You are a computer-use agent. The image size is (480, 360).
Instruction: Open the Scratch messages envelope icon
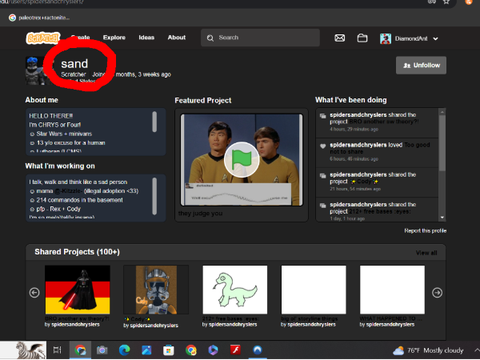pos(340,38)
